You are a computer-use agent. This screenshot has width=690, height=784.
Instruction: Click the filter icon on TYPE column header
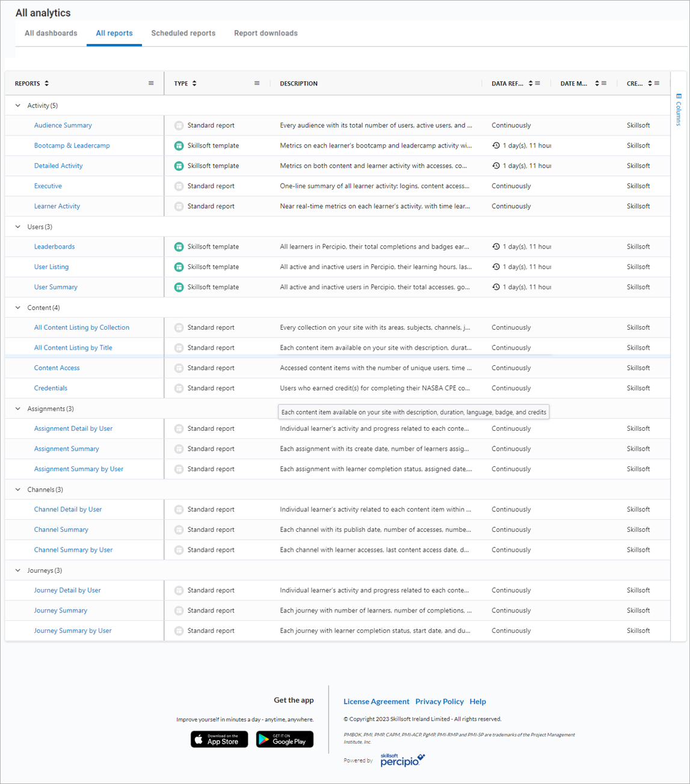point(256,83)
